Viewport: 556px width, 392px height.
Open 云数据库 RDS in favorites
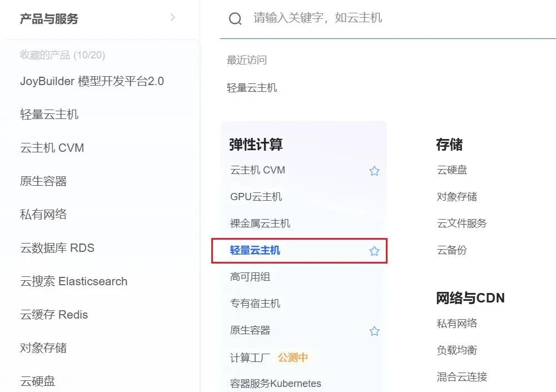coord(57,247)
